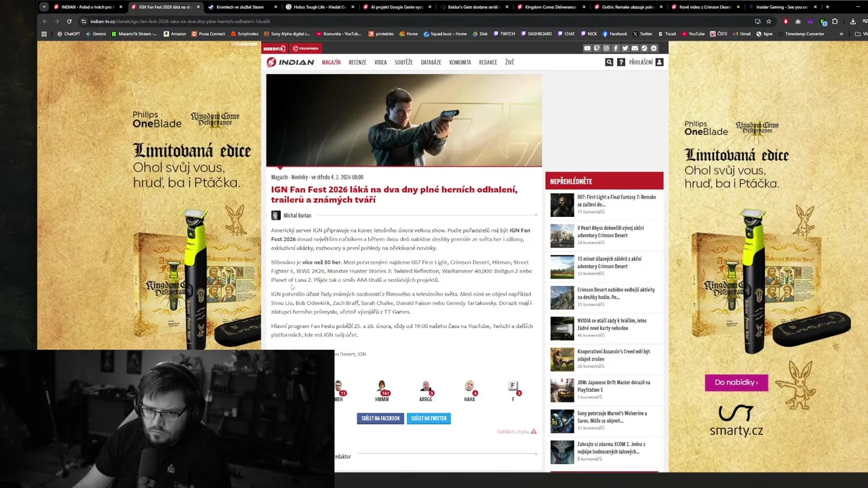Switch to the Gothic Remake tab

point(628,7)
